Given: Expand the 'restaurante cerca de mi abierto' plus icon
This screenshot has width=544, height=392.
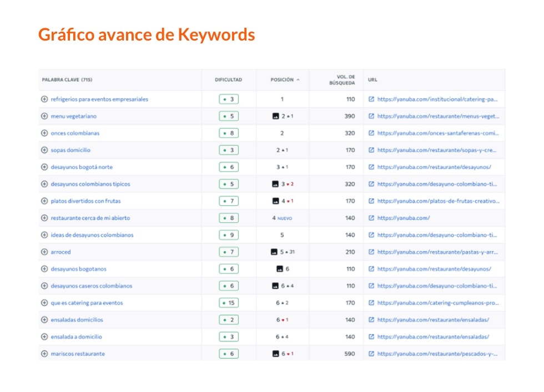Looking at the screenshot, I should [44, 218].
